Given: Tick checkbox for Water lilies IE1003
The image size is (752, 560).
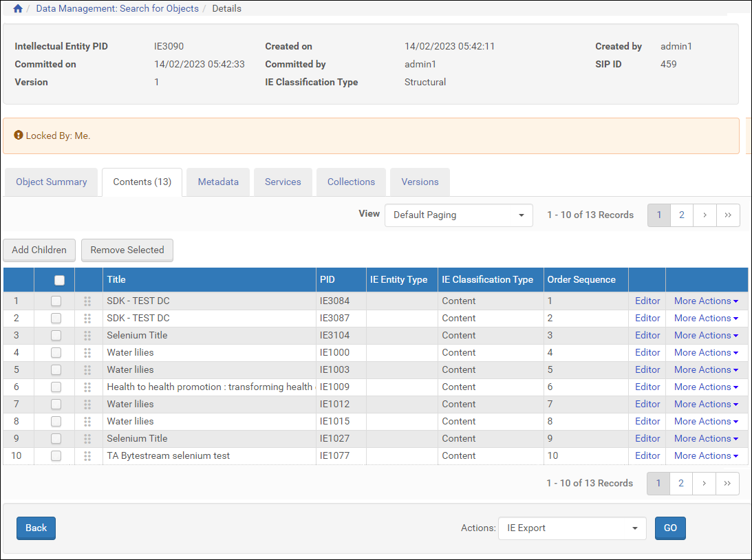Looking at the screenshot, I should [x=56, y=370].
